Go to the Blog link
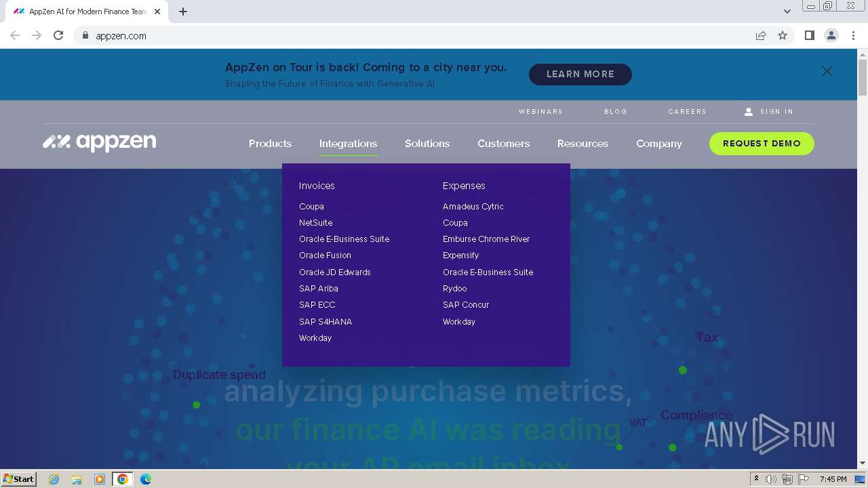Viewport: 868px width, 488px height. pyautogui.click(x=616, y=112)
